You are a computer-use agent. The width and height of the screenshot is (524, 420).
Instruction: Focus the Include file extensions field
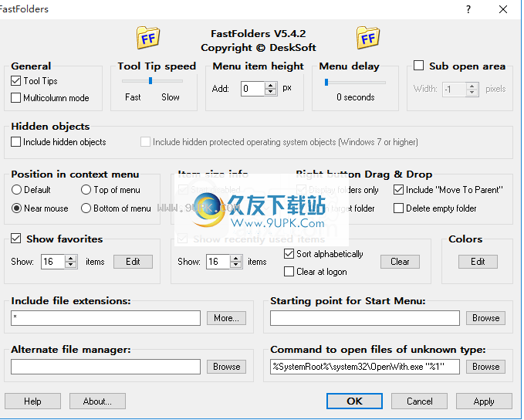pyautogui.click(x=106, y=317)
